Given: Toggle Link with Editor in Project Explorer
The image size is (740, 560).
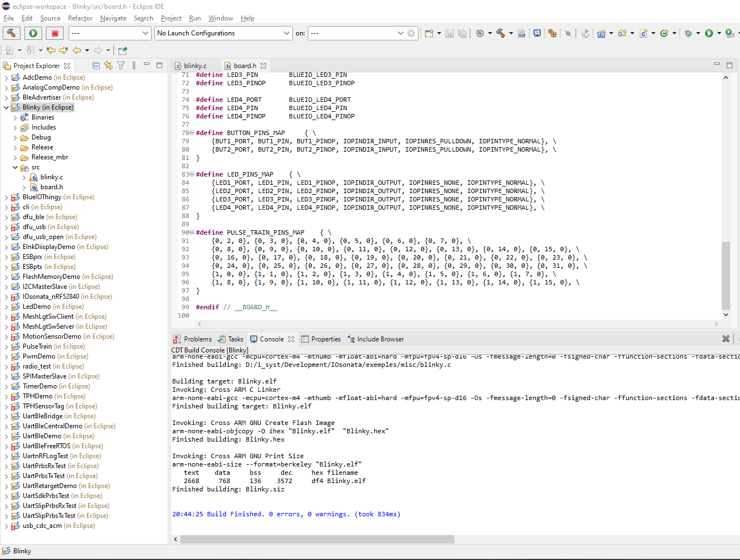Looking at the screenshot, I should (x=108, y=65).
